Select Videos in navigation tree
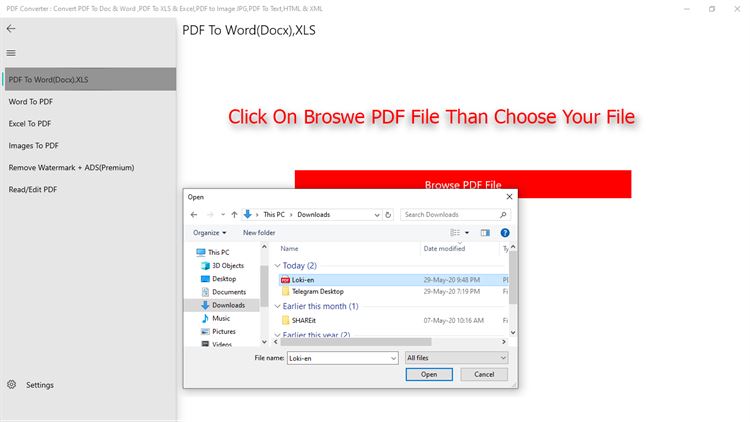Screen dimensions: 750x422 point(217,344)
